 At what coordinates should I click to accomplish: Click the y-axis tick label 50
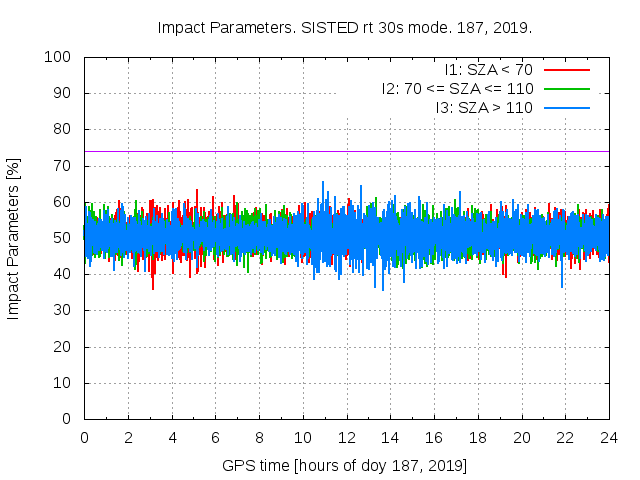click(60, 238)
